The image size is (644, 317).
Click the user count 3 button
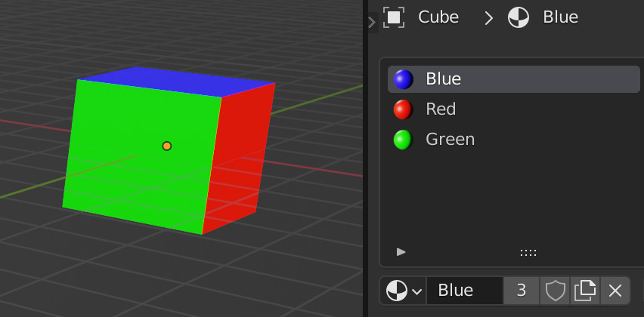(x=522, y=291)
